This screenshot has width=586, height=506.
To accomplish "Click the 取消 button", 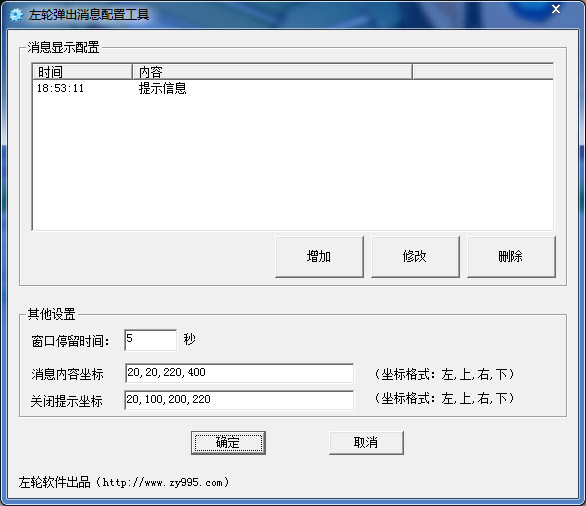I will (366, 443).
